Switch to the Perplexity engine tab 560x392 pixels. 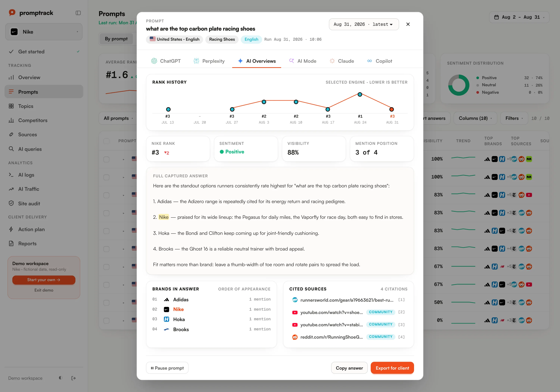[209, 61]
